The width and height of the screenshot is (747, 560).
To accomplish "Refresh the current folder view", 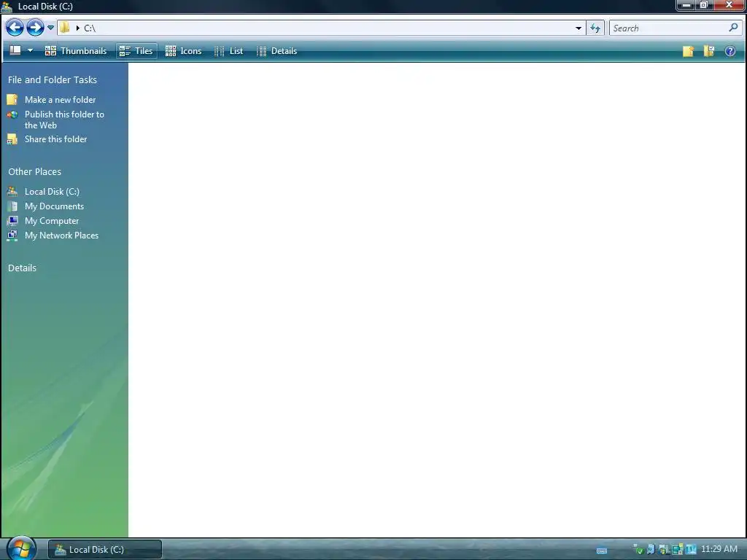I will click(x=595, y=28).
